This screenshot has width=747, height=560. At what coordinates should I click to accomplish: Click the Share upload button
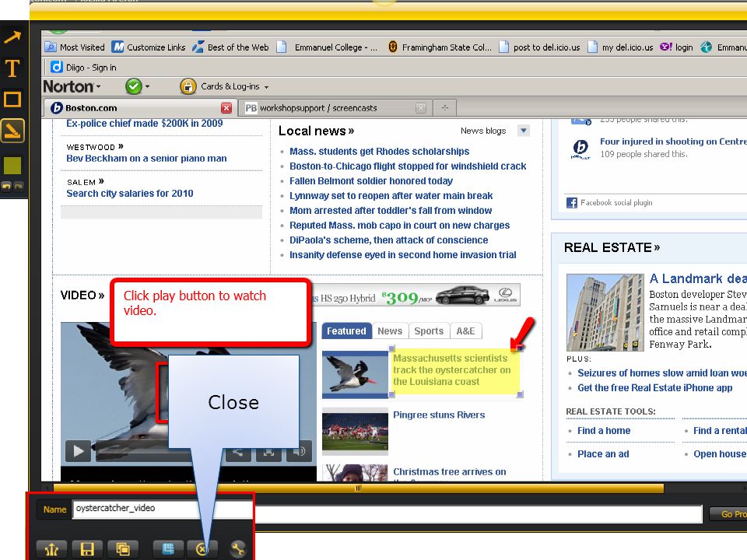pyautogui.click(x=51, y=549)
